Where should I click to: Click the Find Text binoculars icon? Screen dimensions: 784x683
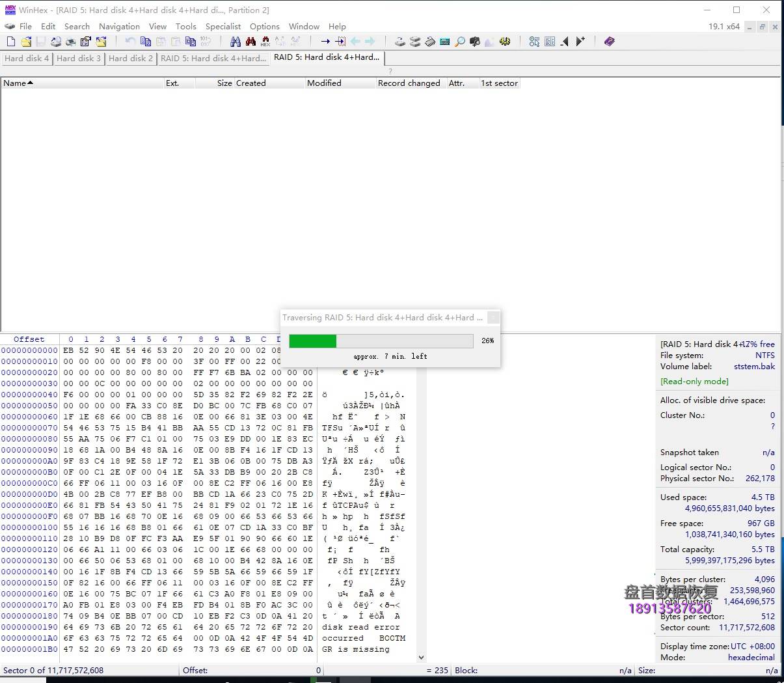point(236,42)
